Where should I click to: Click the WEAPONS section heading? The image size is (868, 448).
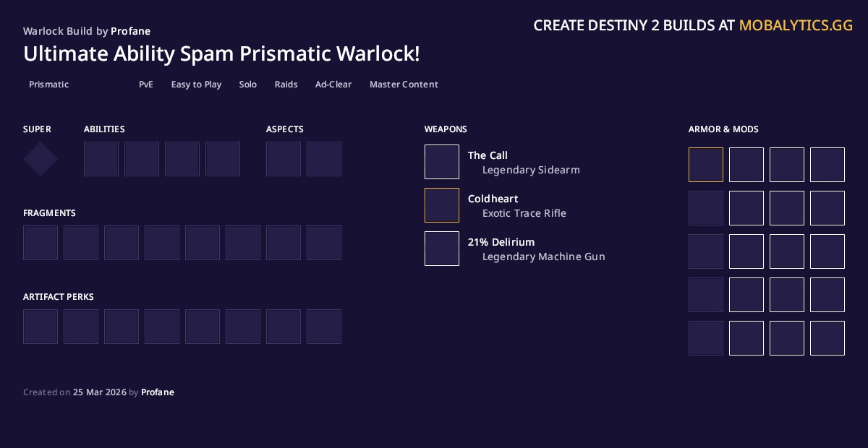click(446, 129)
